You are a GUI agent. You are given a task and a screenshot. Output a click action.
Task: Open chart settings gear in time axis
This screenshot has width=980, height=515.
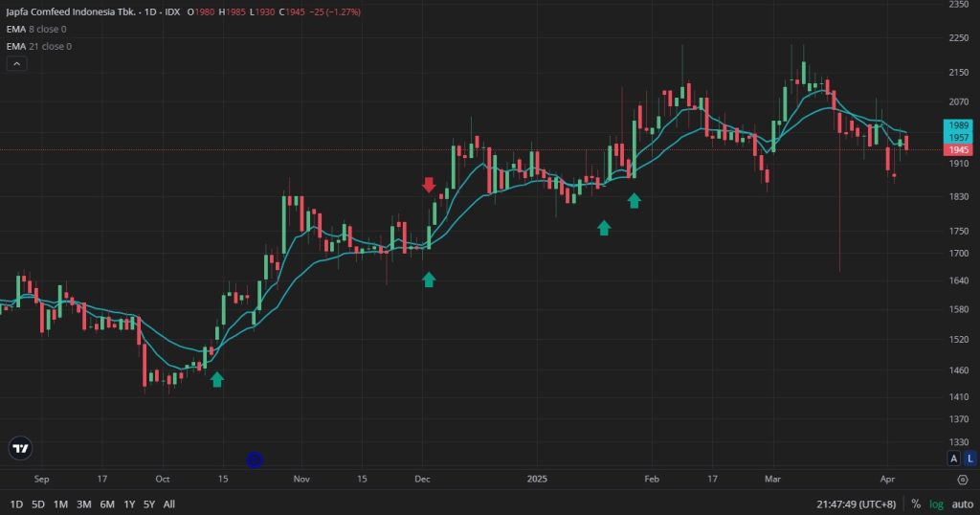coord(963,480)
